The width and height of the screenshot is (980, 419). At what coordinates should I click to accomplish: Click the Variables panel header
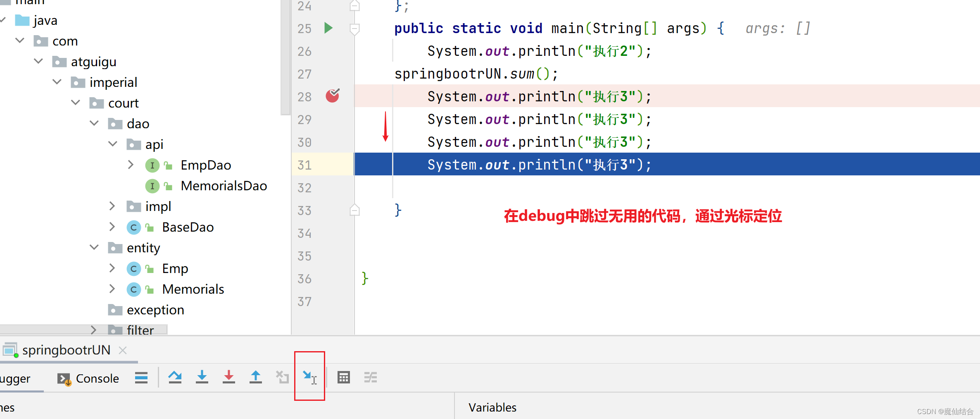pos(492,407)
